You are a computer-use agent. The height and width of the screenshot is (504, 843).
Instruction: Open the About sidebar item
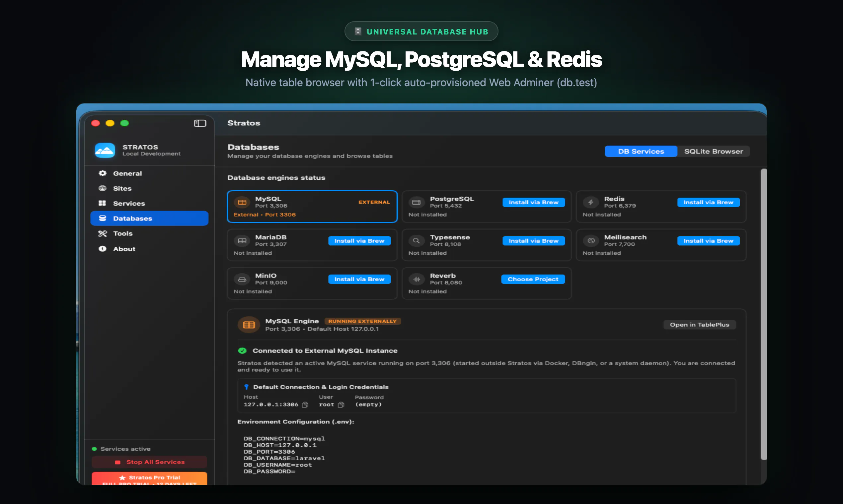(149, 249)
